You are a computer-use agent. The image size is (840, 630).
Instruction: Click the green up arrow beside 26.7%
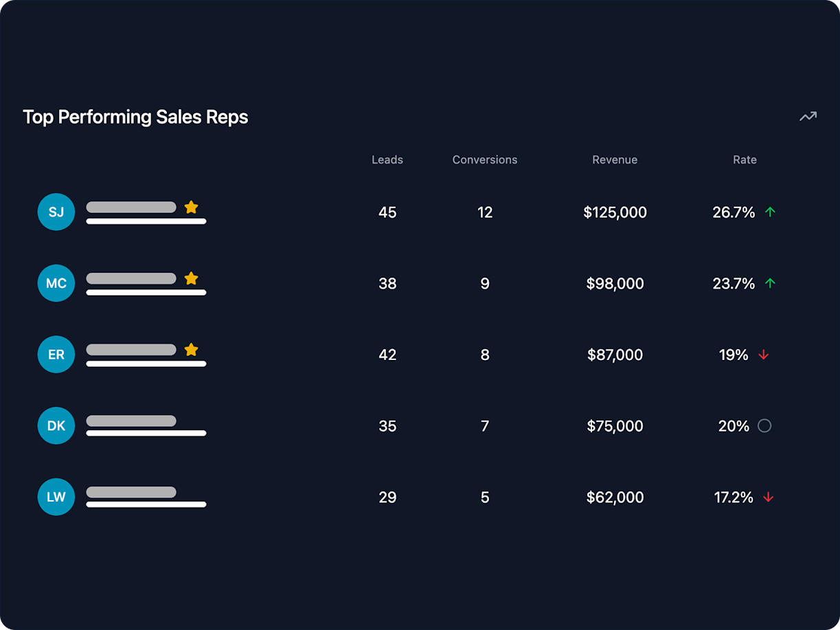point(770,212)
